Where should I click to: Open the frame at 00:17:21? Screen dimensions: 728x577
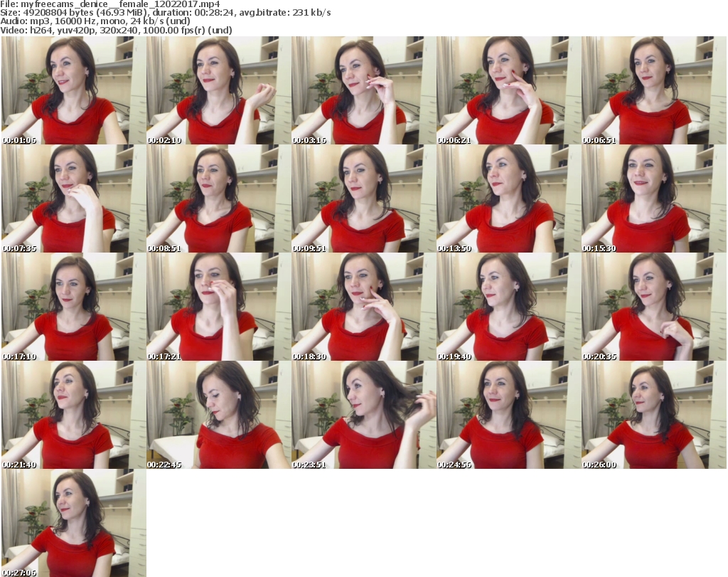point(219,307)
